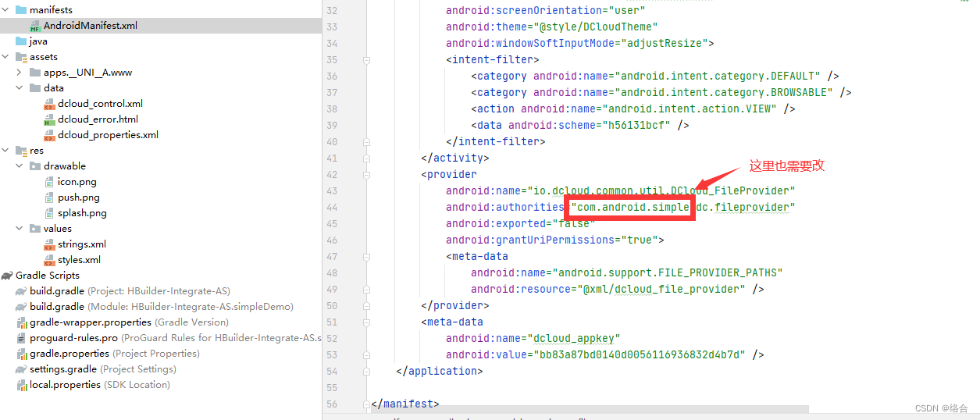Click the dcloud_appkey meta-data name line
Screen dimensions: 980x420
pos(533,339)
